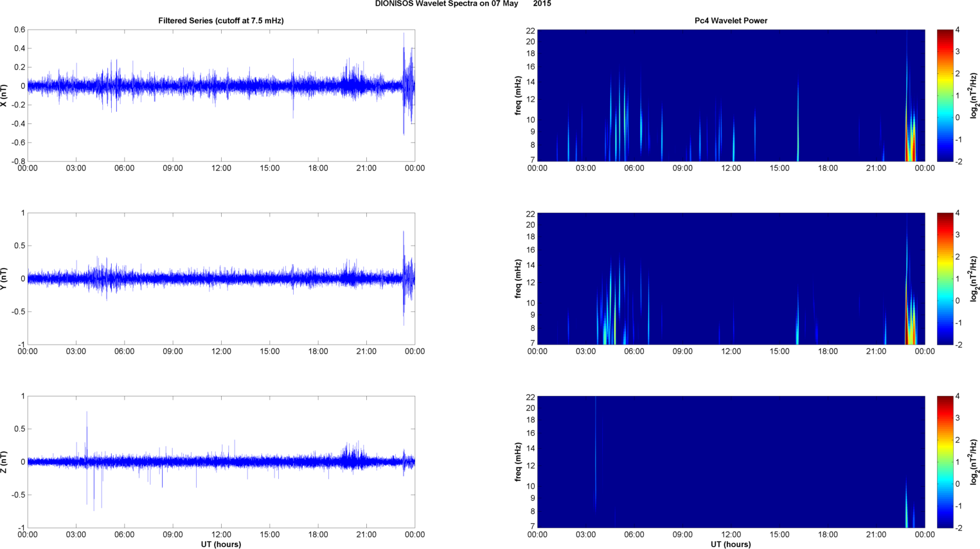980x549 pixels.
Task: Click 'UT (hours)' label under the Z series
Action: tap(221, 544)
